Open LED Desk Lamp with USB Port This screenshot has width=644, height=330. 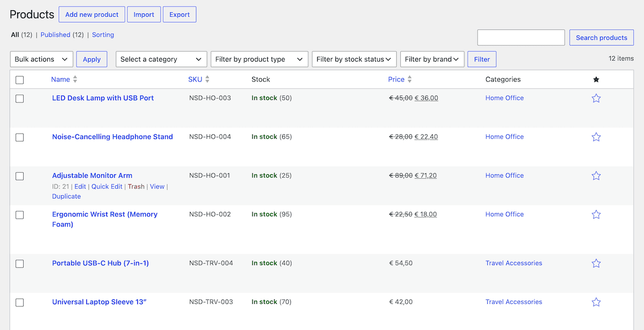point(103,98)
